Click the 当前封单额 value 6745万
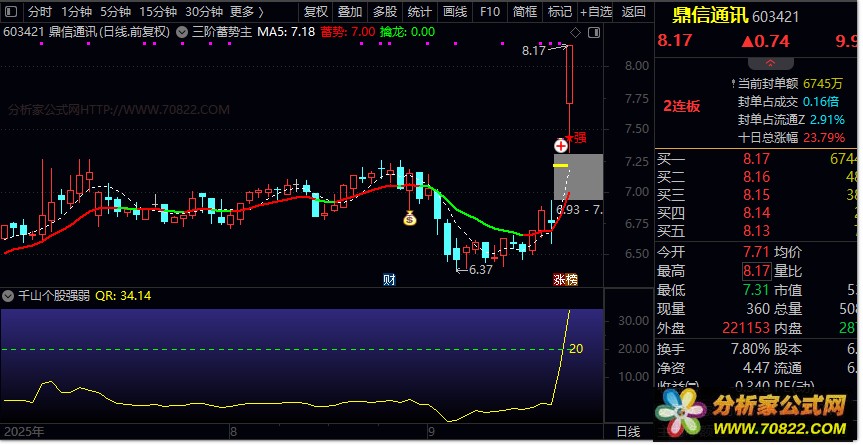Image resolution: width=863 pixels, height=445 pixels. pos(823,84)
